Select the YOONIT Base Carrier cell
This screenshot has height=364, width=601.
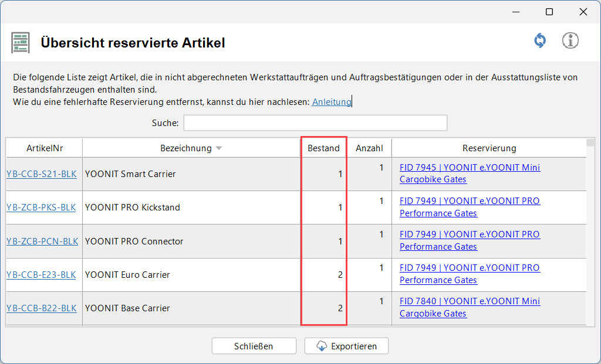(191, 308)
